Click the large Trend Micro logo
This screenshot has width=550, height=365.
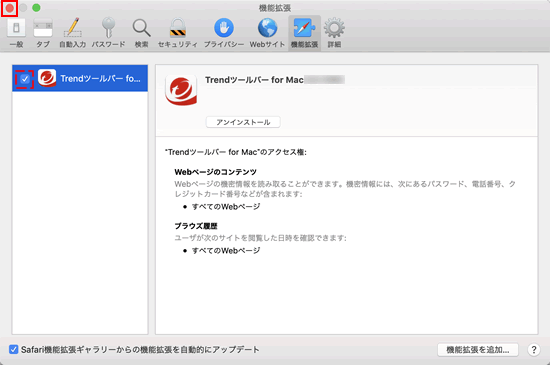pyautogui.click(x=181, y=90)
